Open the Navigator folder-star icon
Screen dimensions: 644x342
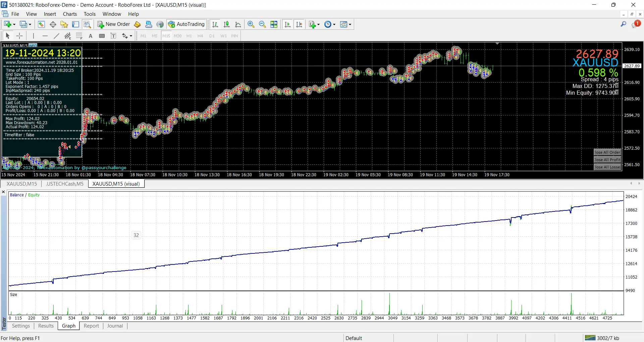64,24
